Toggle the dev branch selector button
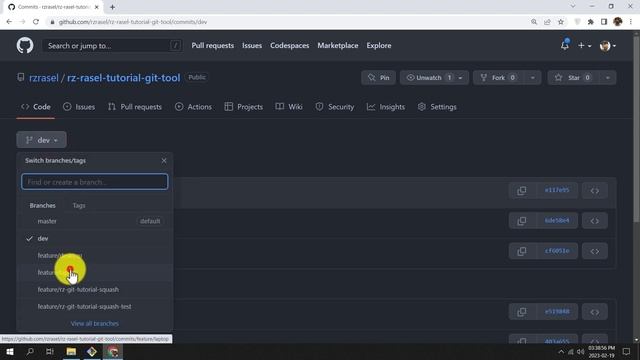 coord(41,140)
